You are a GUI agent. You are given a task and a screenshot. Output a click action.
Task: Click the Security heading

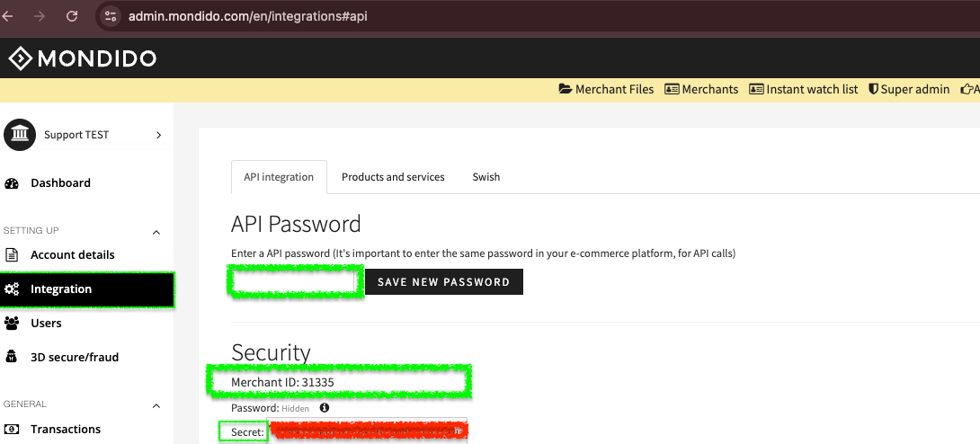click(x=271, y=353)
